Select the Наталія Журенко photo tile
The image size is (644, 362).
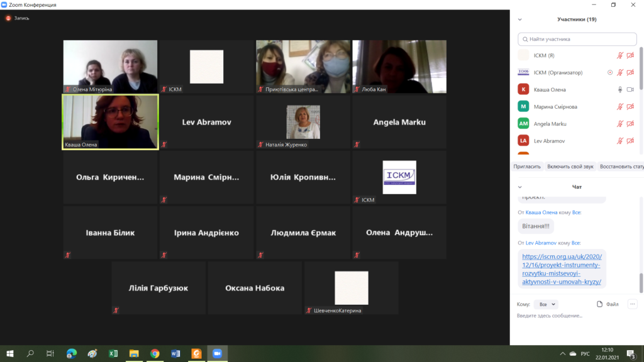coord(303,122)
